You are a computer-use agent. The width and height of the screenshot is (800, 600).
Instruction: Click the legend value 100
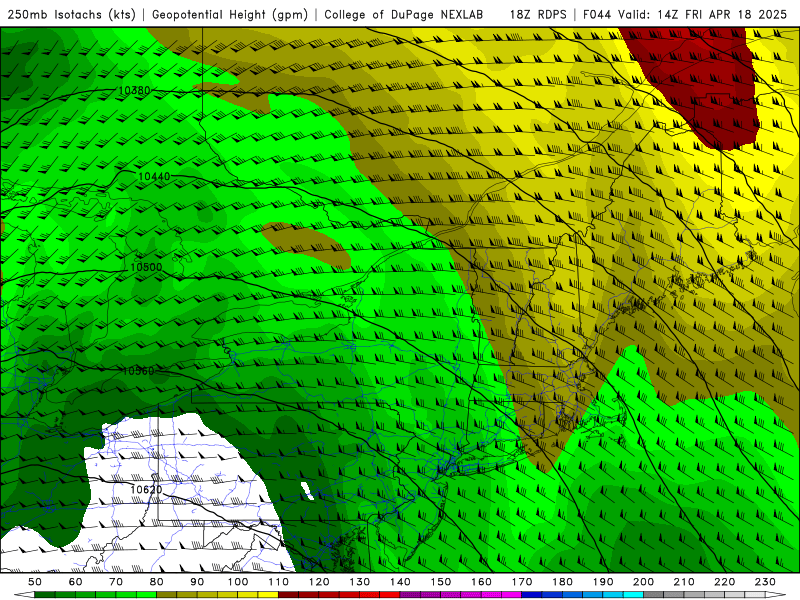[238, 582]
